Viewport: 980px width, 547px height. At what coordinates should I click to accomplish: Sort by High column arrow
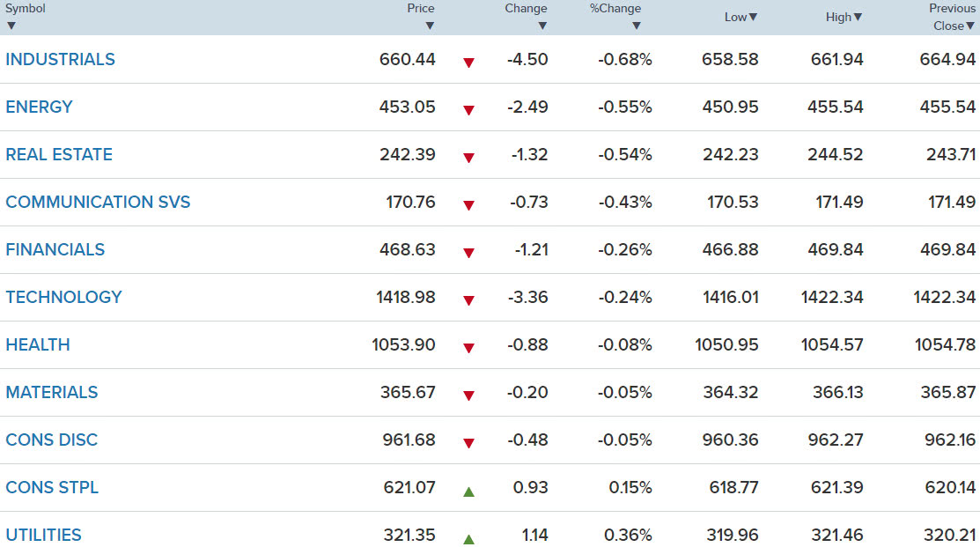point(858,17)
